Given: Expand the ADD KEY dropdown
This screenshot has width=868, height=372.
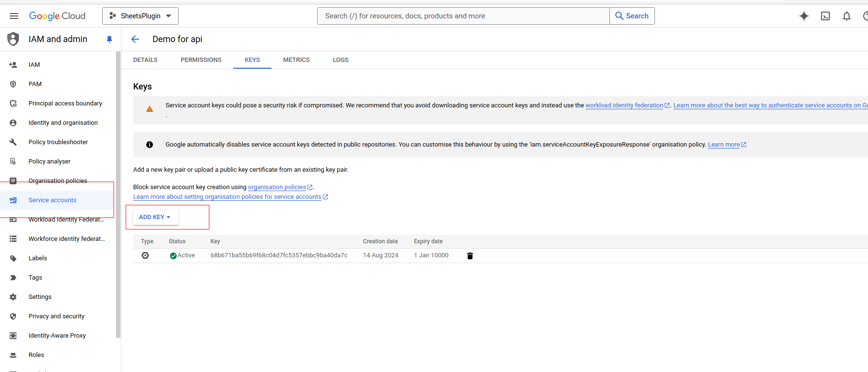Looking at the screenshot, I should (155, 217).
